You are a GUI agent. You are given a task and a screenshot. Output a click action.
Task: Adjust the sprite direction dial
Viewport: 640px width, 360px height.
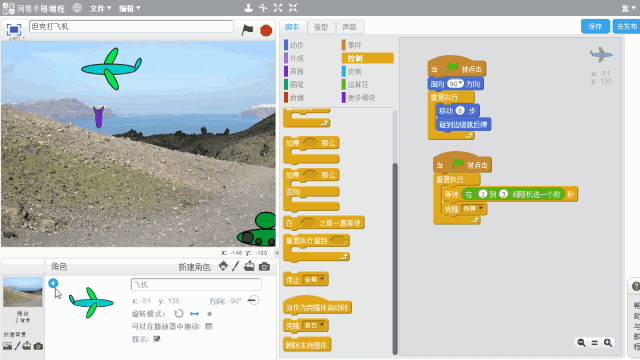coord(253,301)
